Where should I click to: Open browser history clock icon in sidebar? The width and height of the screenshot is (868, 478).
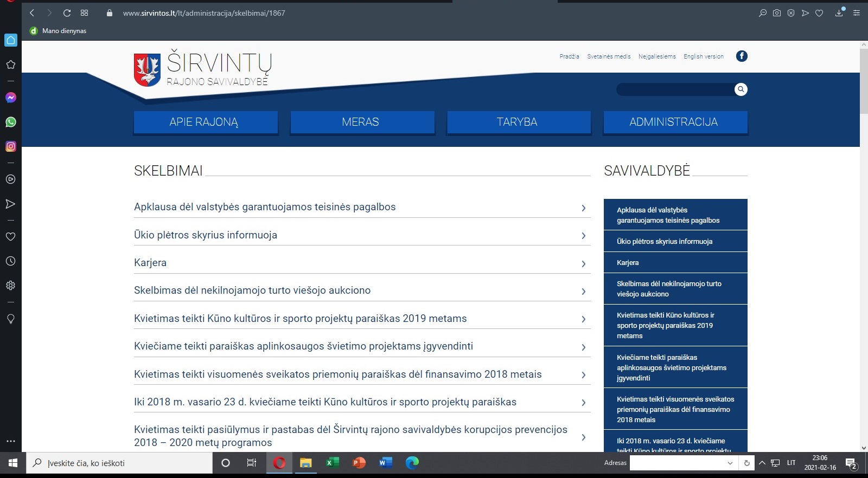(10, 261)
